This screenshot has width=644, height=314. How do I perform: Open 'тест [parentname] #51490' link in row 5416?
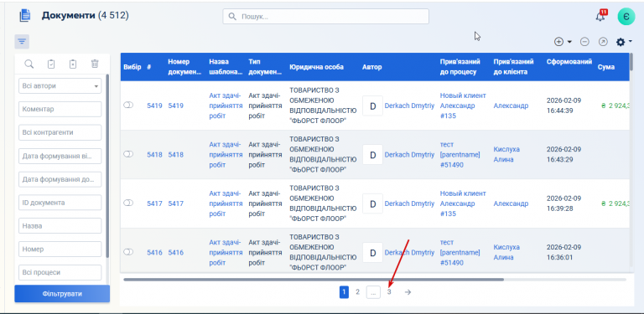tap(460, 253)
